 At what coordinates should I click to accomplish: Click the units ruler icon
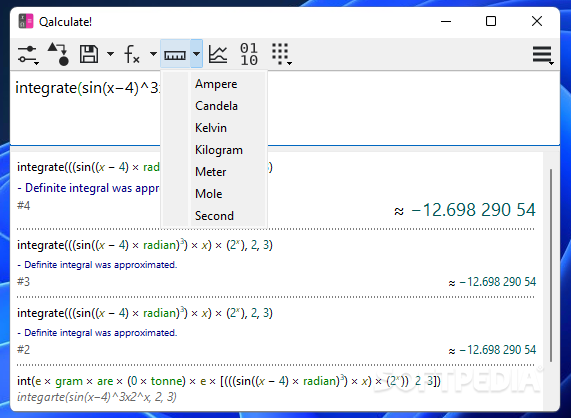(175, 54)
